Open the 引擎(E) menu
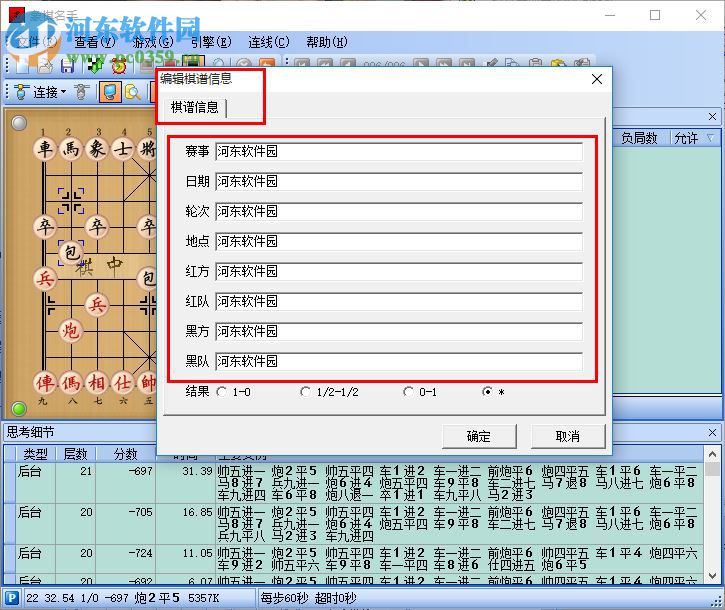Image resolution: width=725 pixels, height=610 pixels. [x=211, y=42]
